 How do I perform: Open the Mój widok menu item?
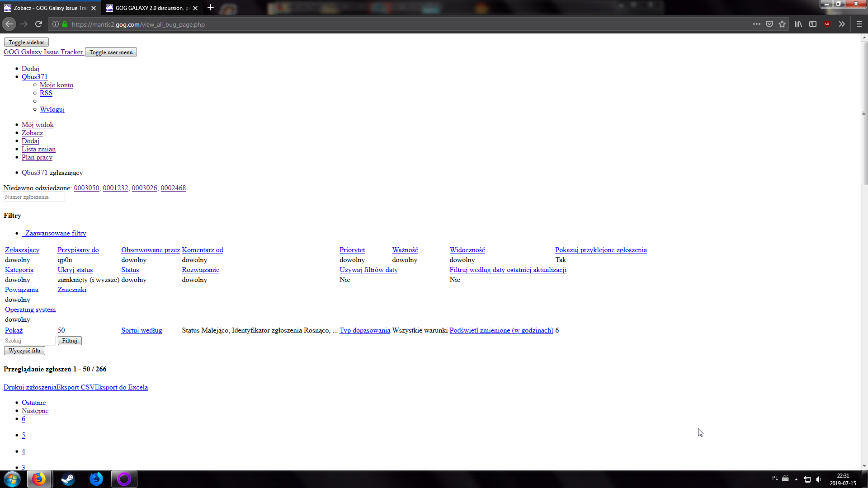[x=38, y=125]
